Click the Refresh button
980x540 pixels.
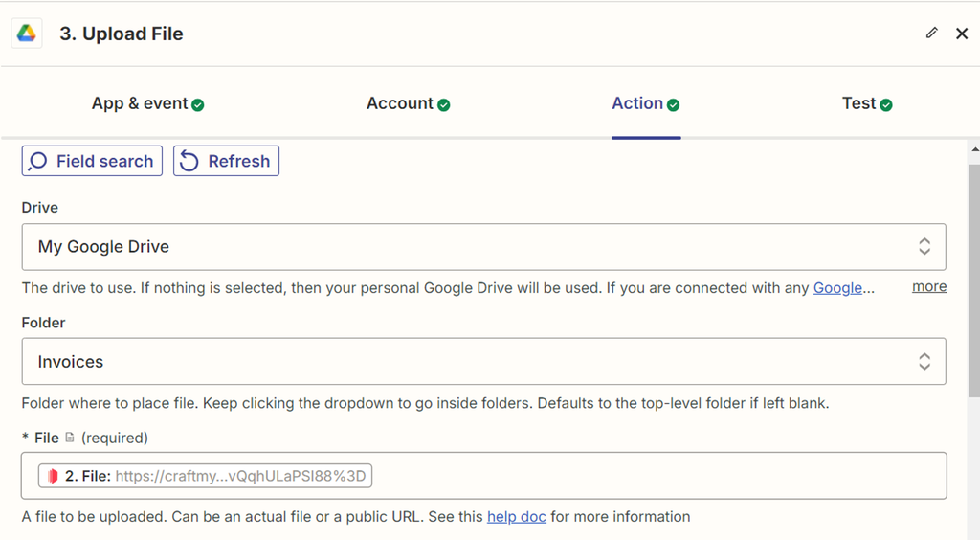point(226,161)
